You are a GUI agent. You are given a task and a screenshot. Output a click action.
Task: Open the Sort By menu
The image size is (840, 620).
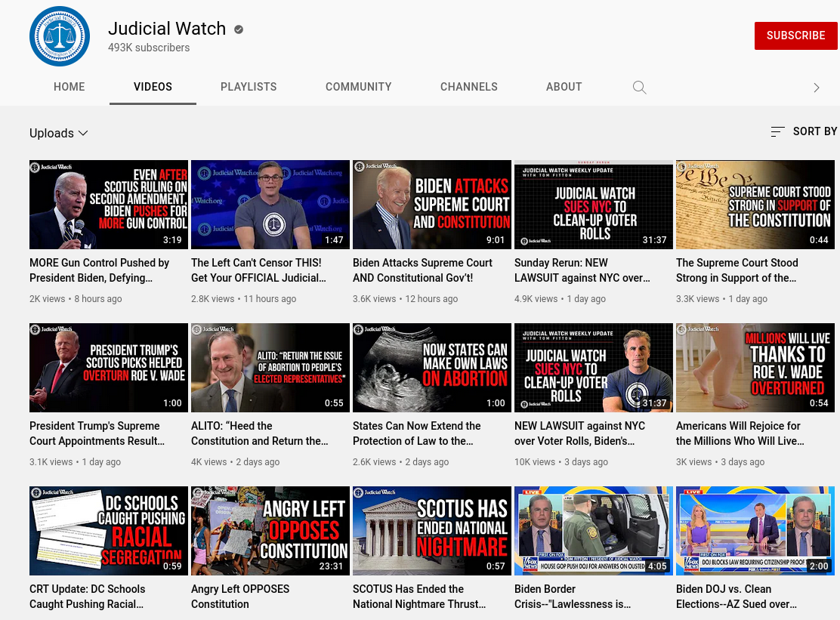pos(804,131)
